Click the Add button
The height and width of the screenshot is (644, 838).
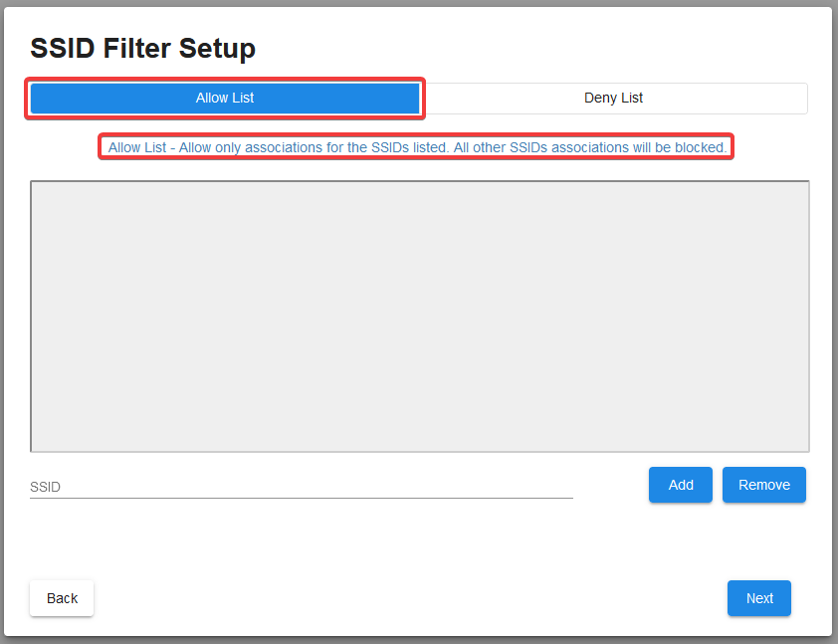[x=680, y=485]
